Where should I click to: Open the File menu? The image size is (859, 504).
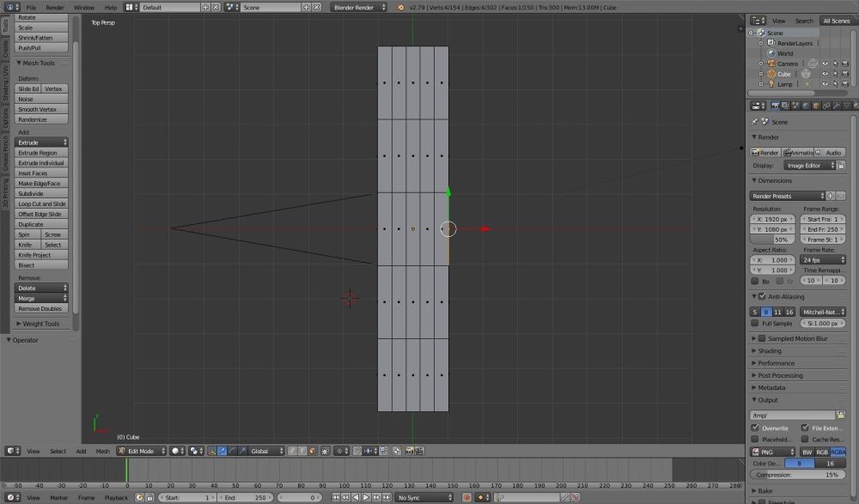click(31, 7)
